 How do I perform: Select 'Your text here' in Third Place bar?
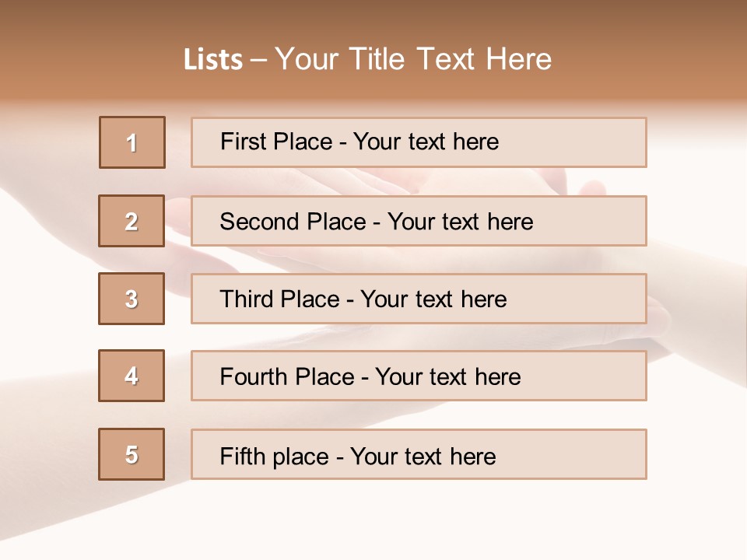pos(433,299)
